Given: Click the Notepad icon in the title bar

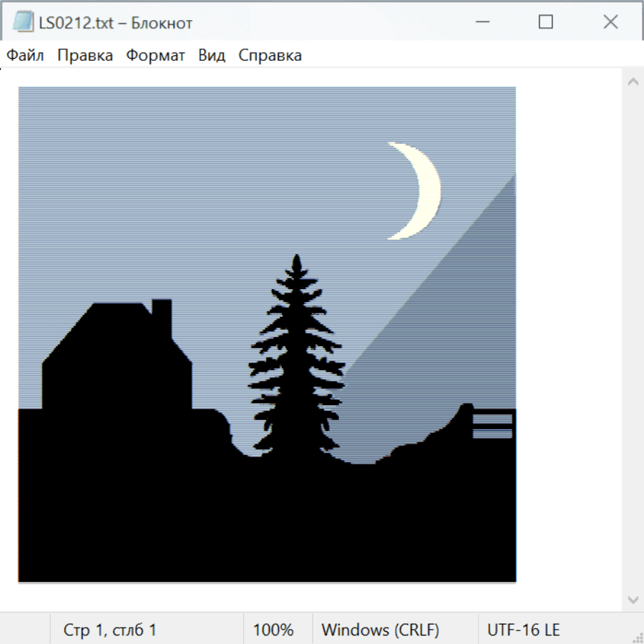Looking at the screenshot, I should coord(24,22).
